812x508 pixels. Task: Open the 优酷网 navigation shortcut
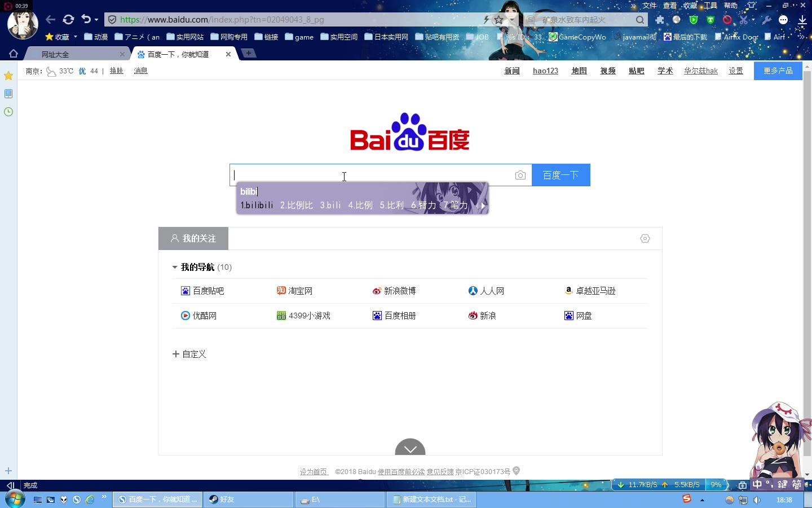pyautogui.click(x=198, y=316)
